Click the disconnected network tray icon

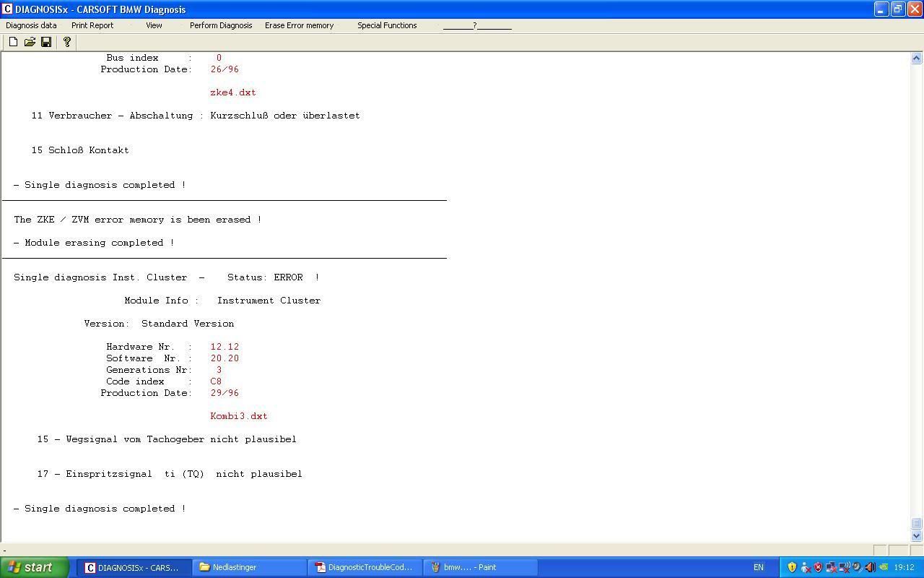[x=831, y=567]
